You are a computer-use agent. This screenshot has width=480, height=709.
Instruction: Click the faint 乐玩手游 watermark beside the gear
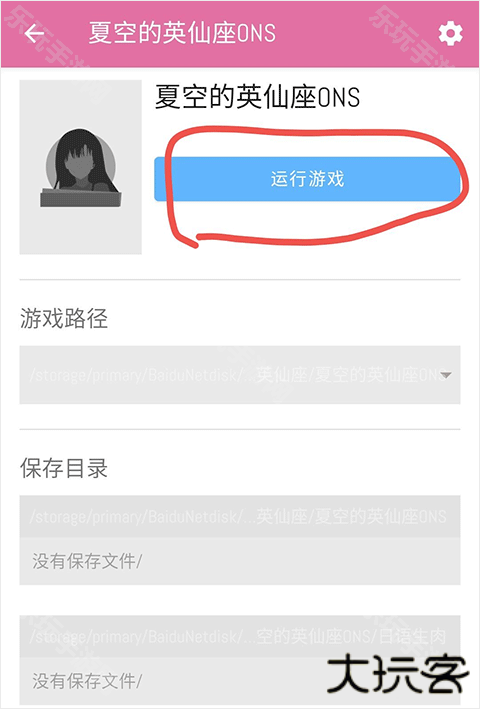[x=409, y=36]
